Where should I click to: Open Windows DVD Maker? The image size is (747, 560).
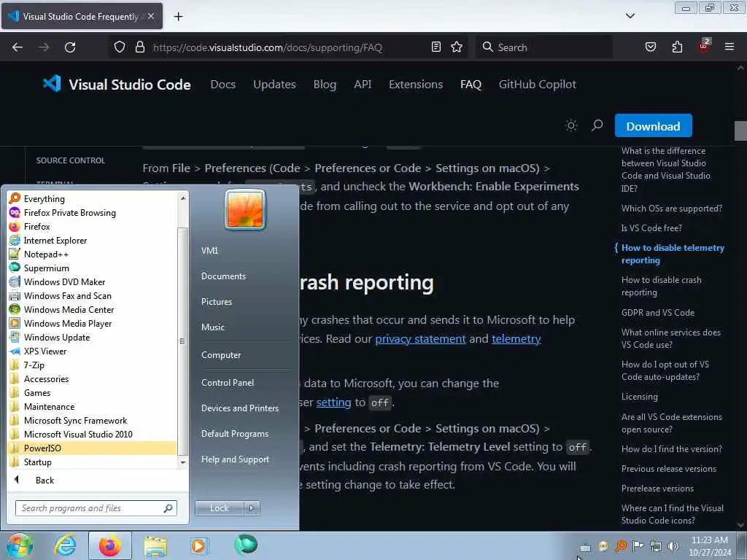click(x=64, y=281)
